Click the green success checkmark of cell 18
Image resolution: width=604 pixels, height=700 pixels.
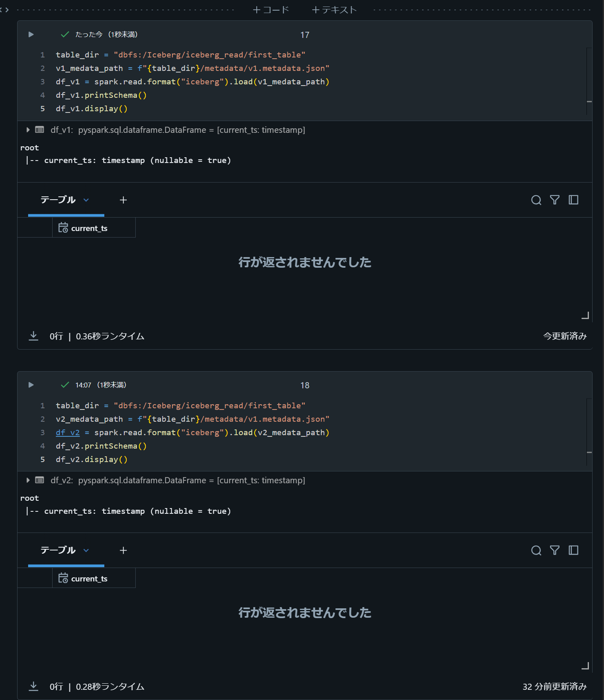(65, 385)
